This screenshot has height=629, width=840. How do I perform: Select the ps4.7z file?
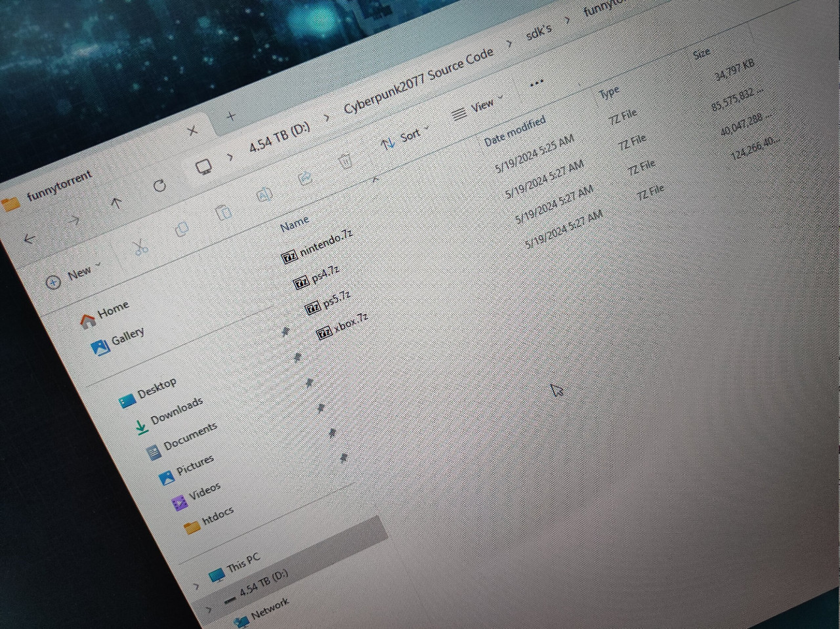[316, 276]
